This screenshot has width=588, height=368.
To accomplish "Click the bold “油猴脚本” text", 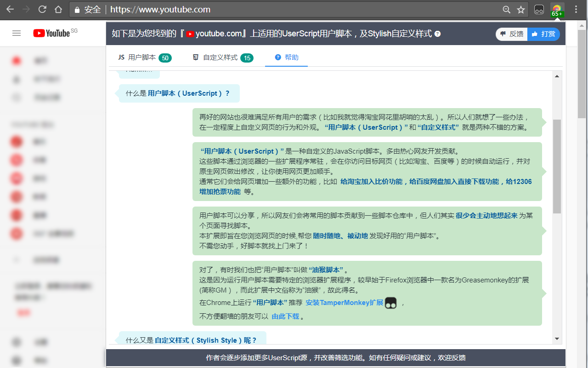I will pos(326,270).
